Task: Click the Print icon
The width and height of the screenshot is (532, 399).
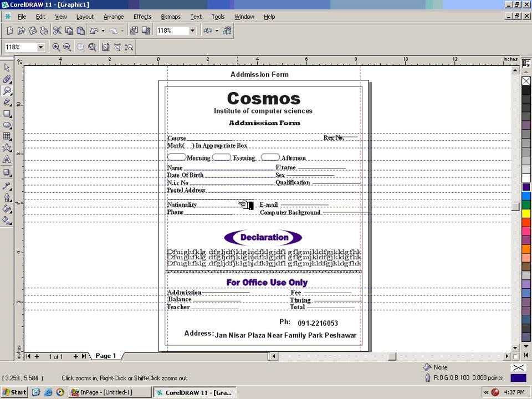Action: click(44, 31)
